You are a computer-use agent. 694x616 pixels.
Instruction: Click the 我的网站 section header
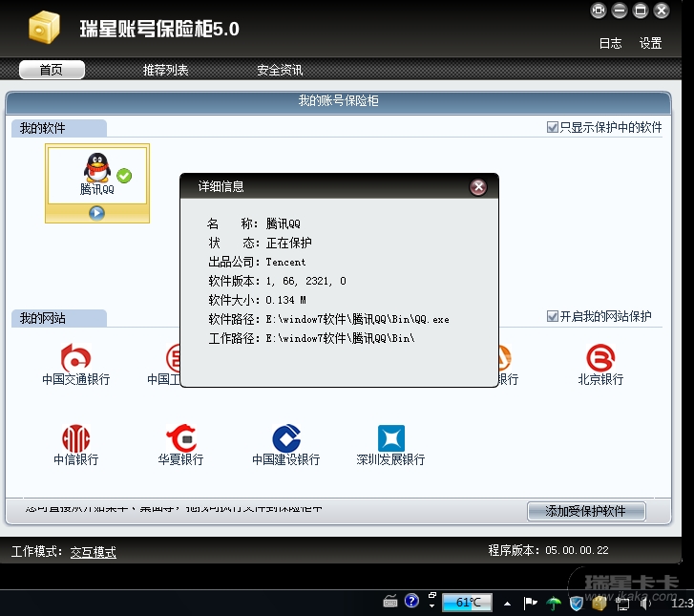coord(59,318)
